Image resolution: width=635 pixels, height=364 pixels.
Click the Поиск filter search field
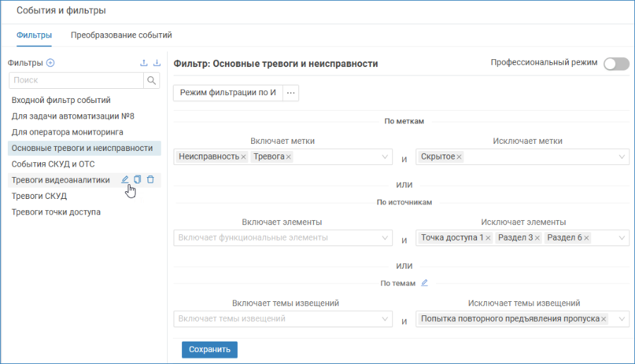pos(76,80)
